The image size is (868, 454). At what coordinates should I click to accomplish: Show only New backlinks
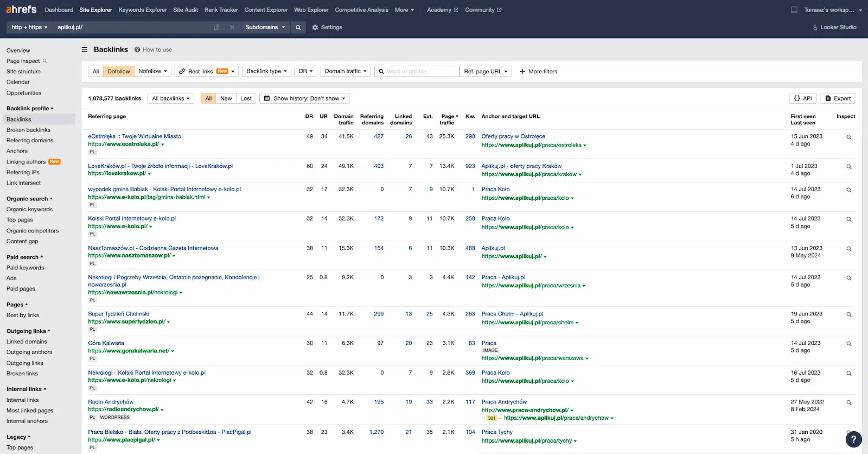point(226,98)
